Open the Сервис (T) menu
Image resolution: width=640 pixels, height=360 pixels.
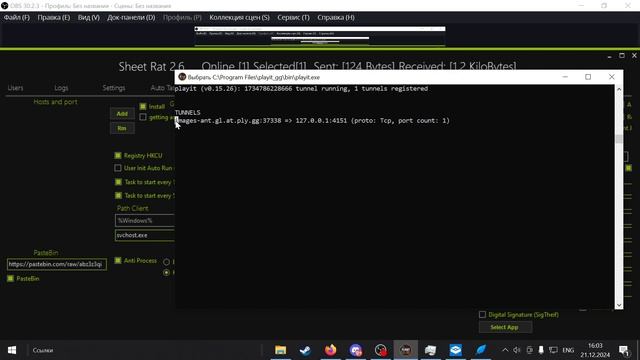293,18
